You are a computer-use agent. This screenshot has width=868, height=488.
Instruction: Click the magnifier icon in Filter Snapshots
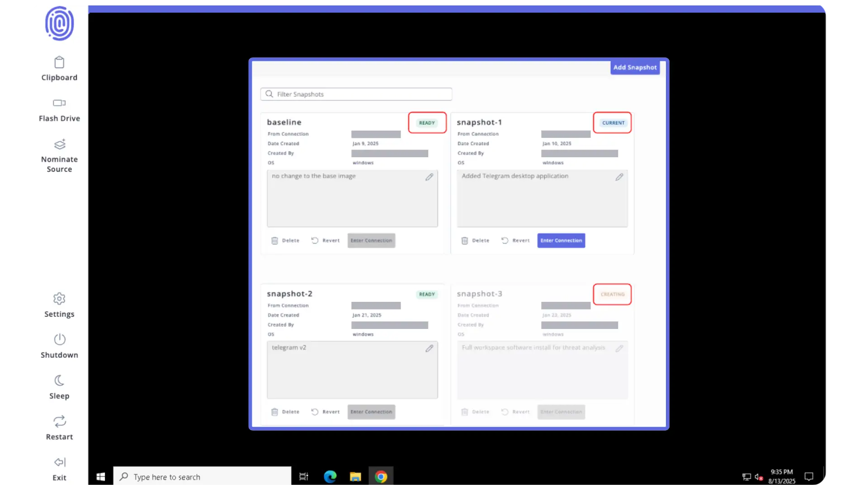tap(269, 94)
